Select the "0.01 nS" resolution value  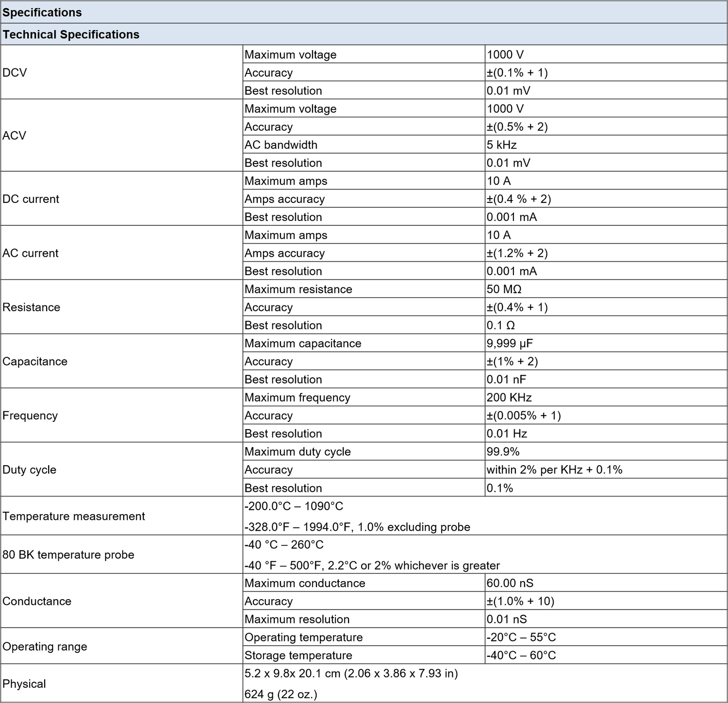coord(507,619)
